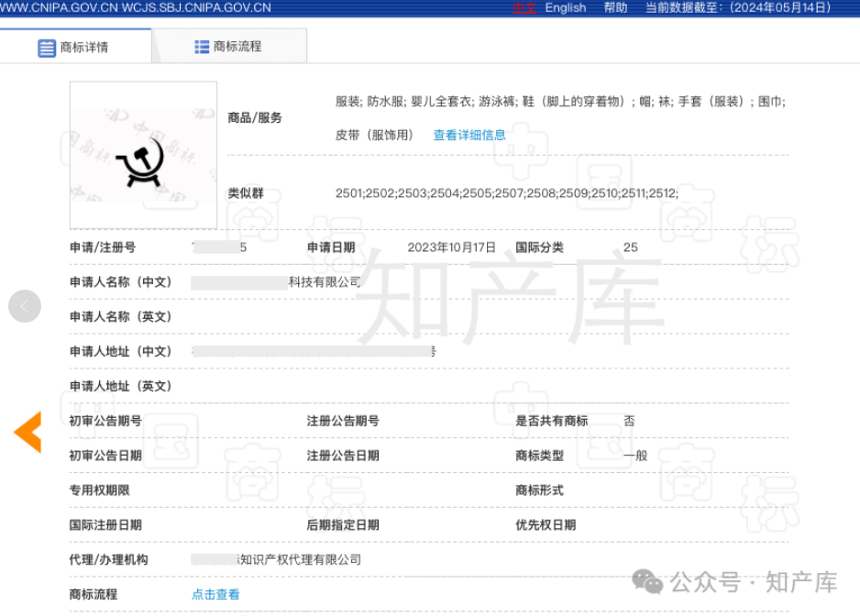
Task: Click the goods list starting 服装; 防水服
Action: [560, 102]
